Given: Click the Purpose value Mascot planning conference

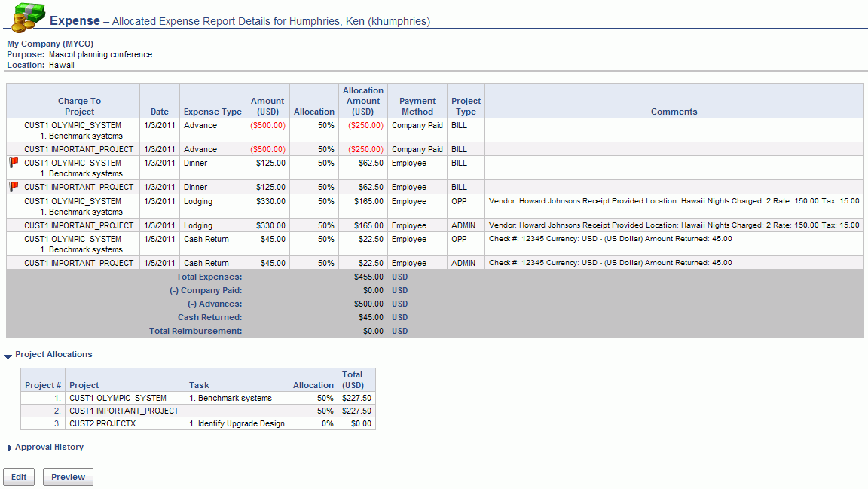Looking at the screenshot, I should pos(100,54).
